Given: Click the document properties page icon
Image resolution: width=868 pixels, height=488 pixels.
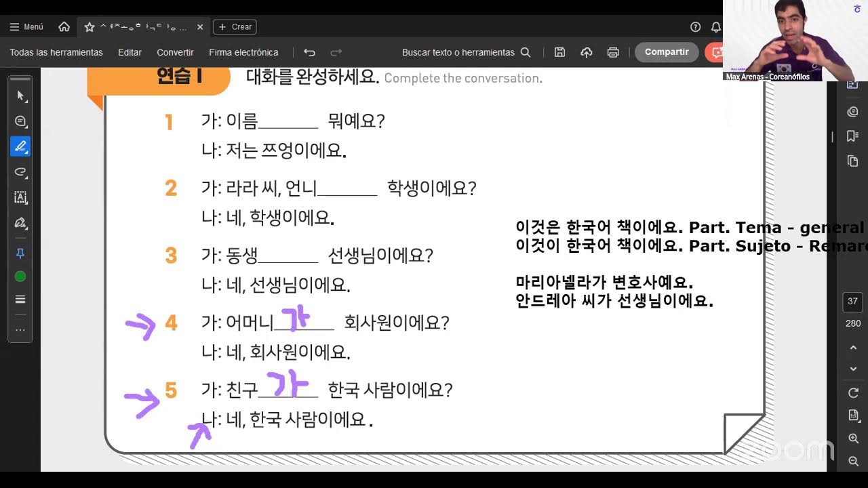Looking at the screenshot, I should pyautogui.click(x=853, y=415).
